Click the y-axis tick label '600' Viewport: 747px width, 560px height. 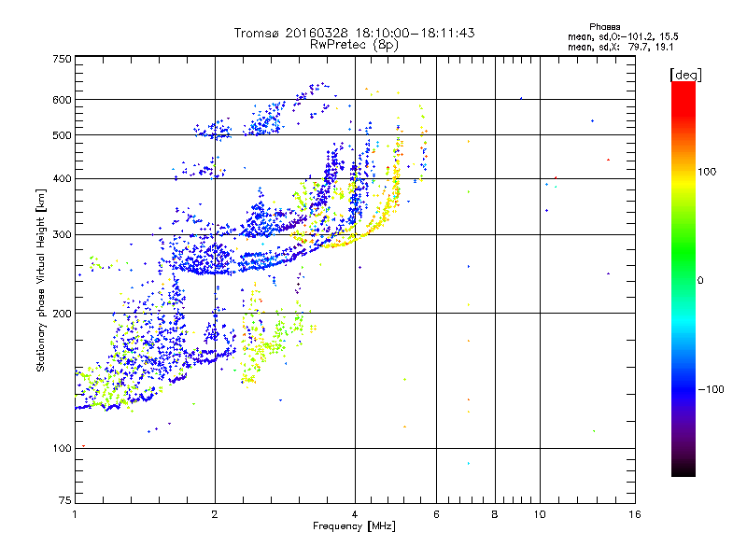click(62, 100)
